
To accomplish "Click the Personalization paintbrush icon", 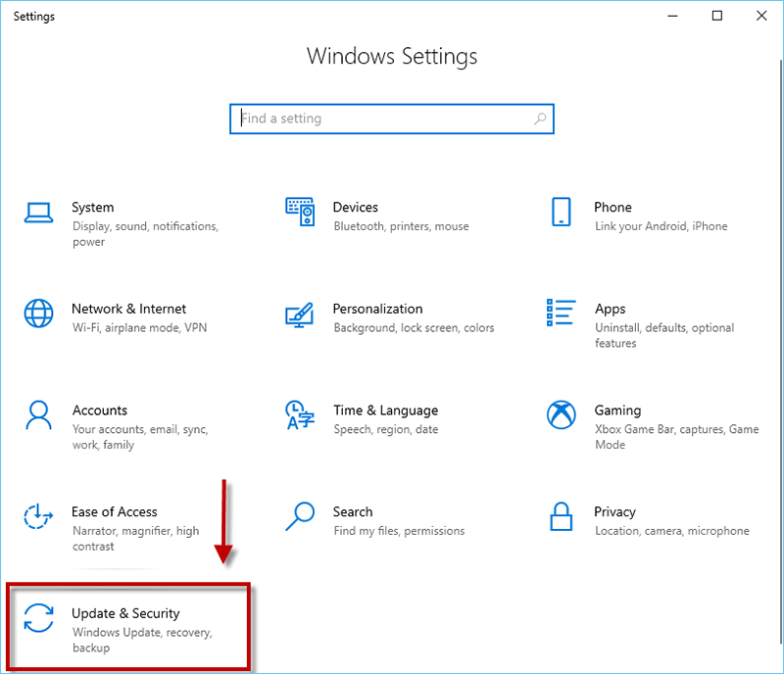I will pyautogui.click(x=300, y=315).
